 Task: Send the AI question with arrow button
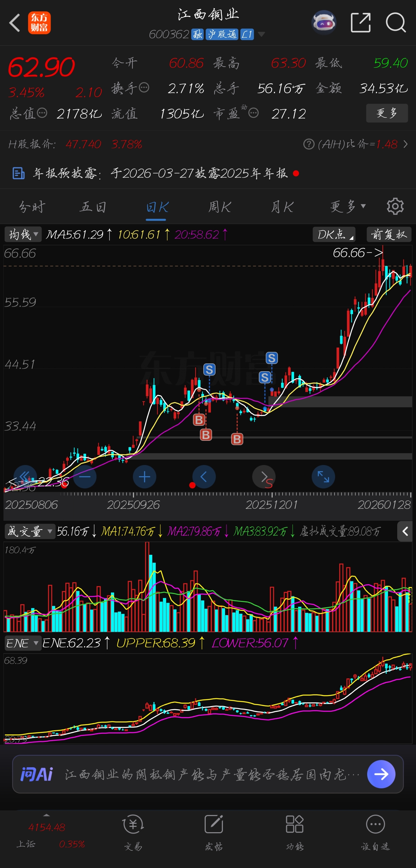(x=381, y=774)
